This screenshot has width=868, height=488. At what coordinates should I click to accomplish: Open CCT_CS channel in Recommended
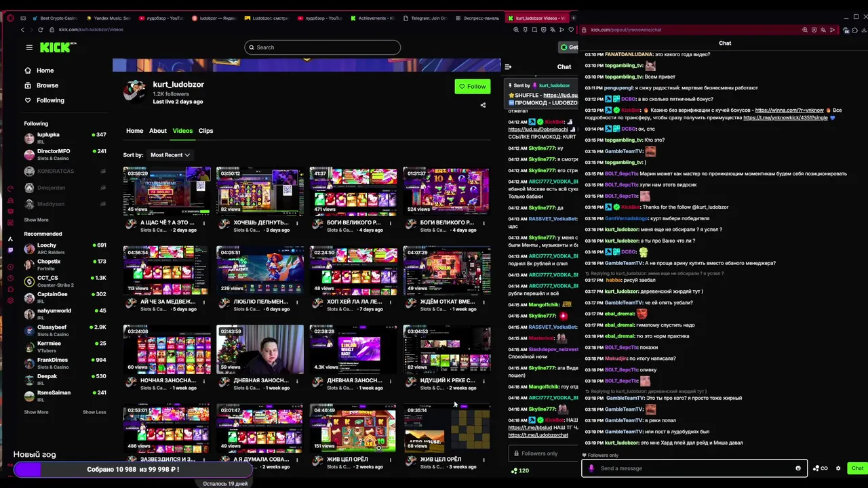pyautogui.click(x=64, y=281)
